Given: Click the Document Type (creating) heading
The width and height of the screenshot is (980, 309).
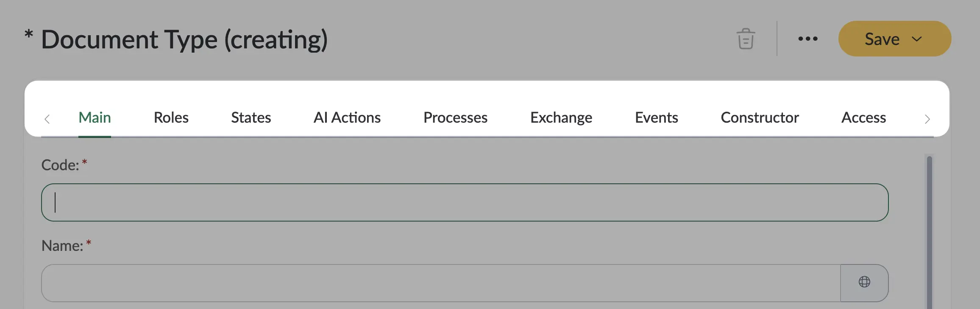Looking at the screenshot, I should tap(184, 39).
